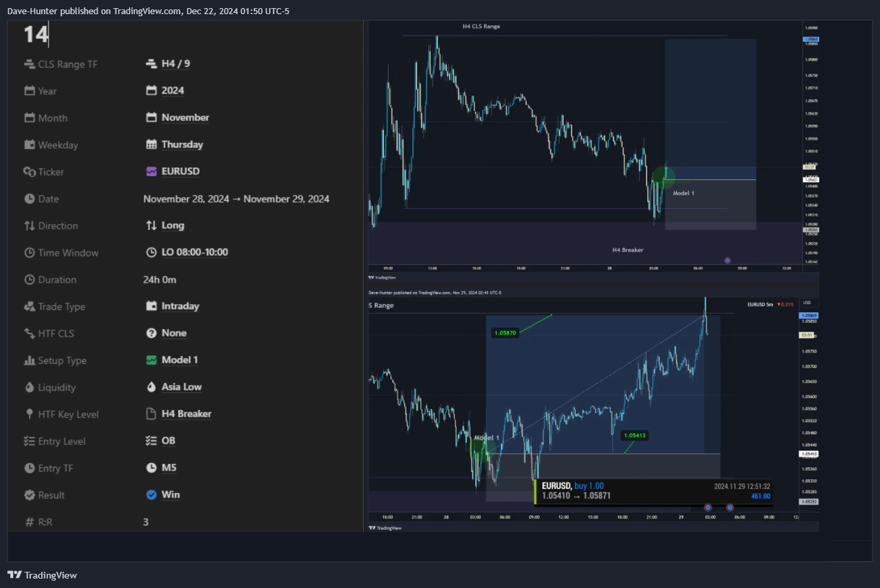This screenshot has height=588, width=880.
Task: Click the HTF CLS property label icon
Action: click(x=29, y=334)
